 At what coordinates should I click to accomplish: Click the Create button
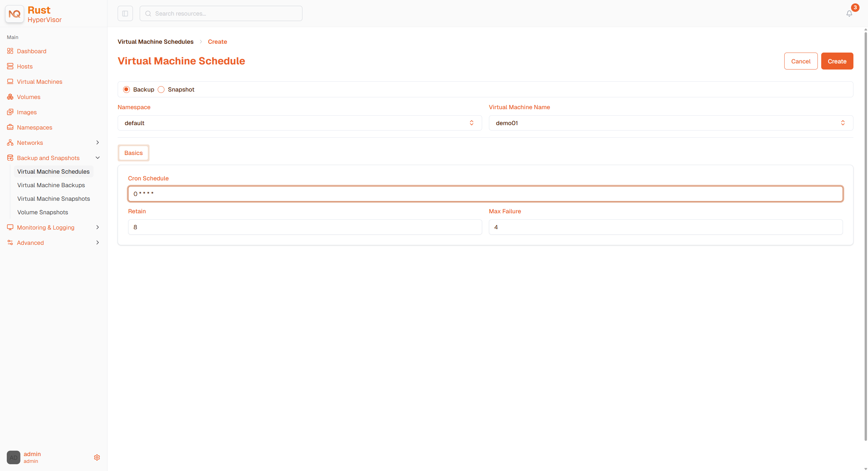837,61
